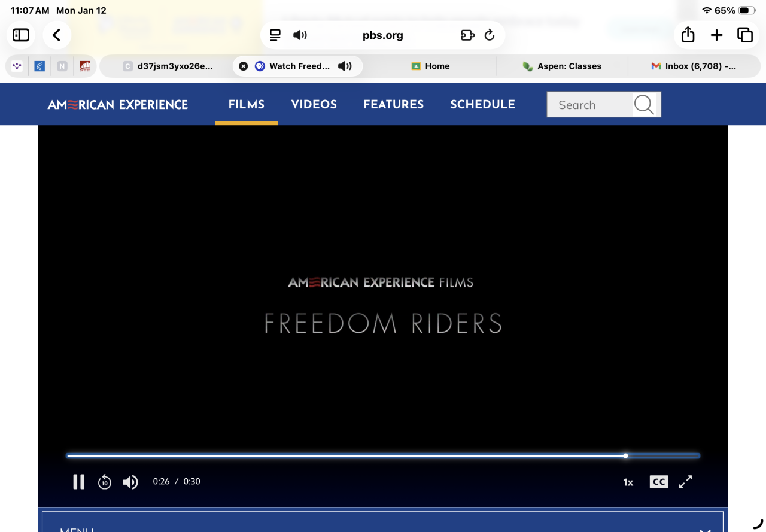Mute the Watch Freed... tab audio
Viewport: 766px width, 532px height.
pos(345,66)
